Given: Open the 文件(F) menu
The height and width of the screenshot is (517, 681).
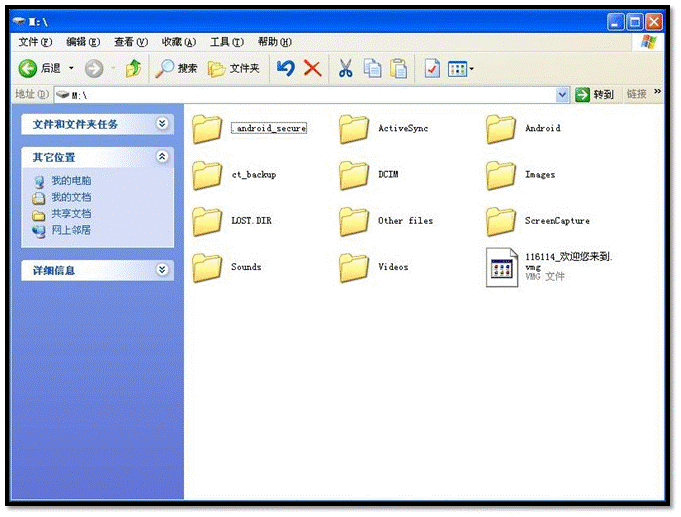Looking at the screenshot, I should coord(35,42).
